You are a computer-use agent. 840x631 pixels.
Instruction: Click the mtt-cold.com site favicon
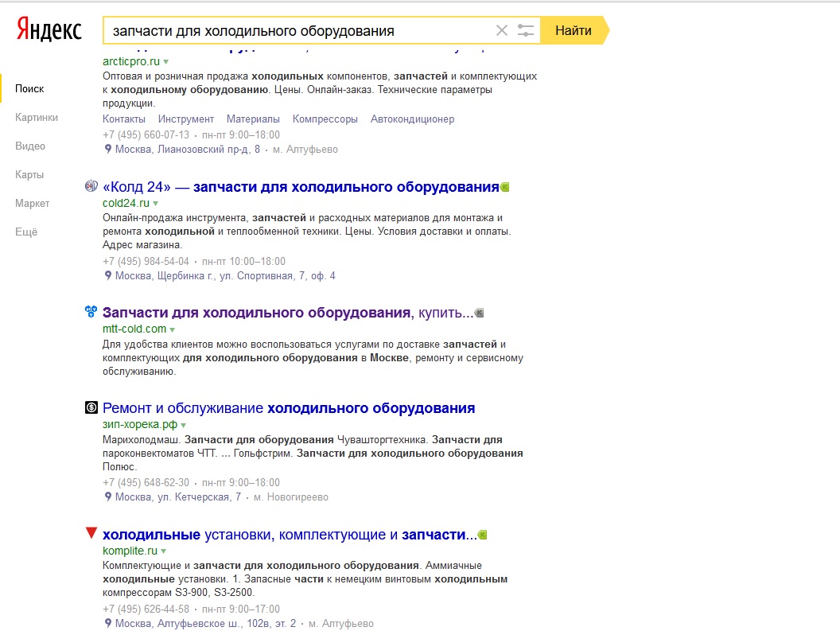pyautogui.click(x=91, y=311)
